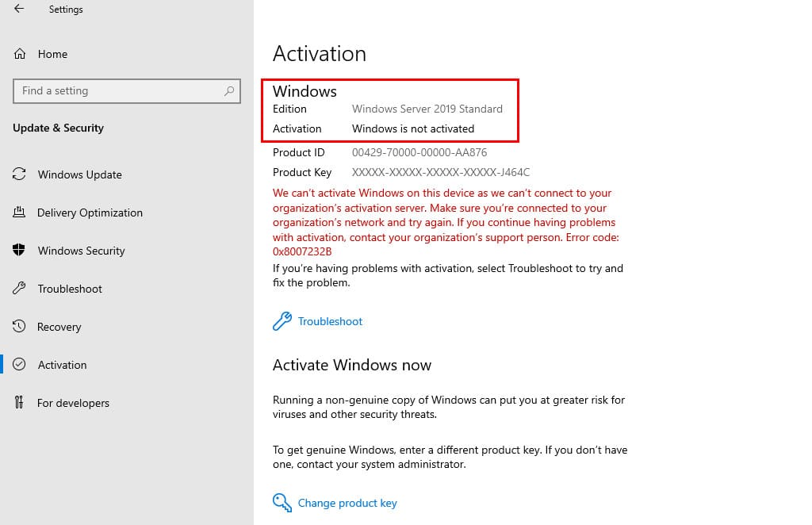This screenshot has width=812, height=525.
Task: Click the Product ID value 00429-70000-00000-AA876
Action: coord(419,153)
